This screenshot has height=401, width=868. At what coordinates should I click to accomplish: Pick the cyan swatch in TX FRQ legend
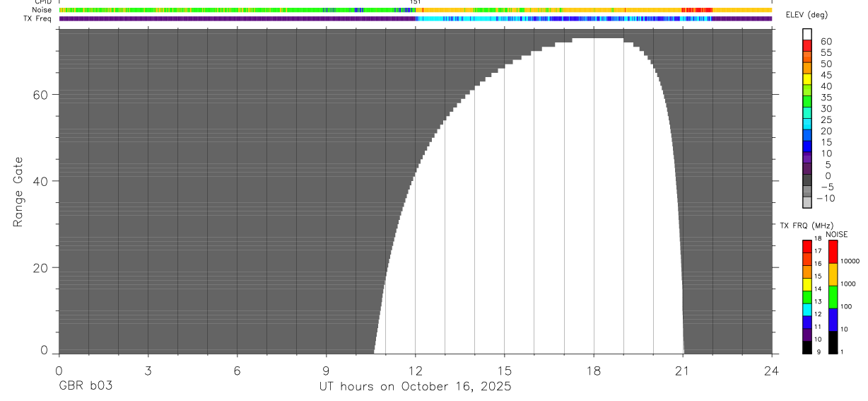(807, 310)
